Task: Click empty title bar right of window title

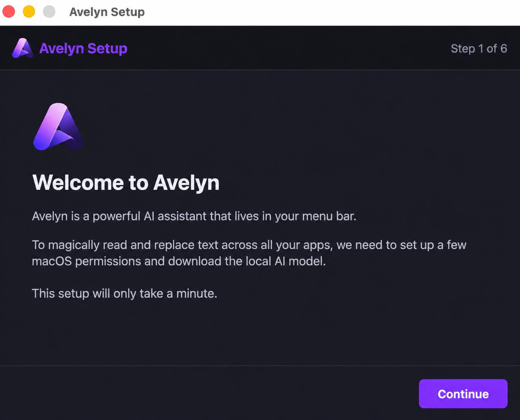Action: tap(332, 12)
